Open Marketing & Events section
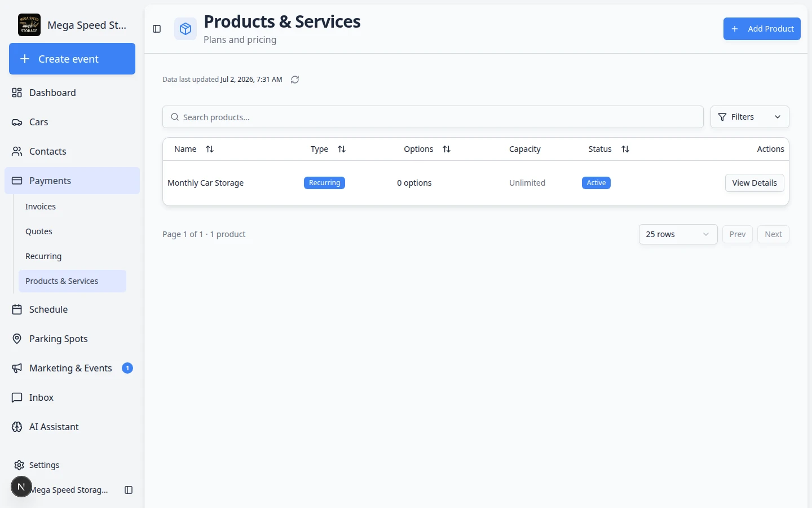This screenshot has height=508, width=812. click(x=72, y=368)
